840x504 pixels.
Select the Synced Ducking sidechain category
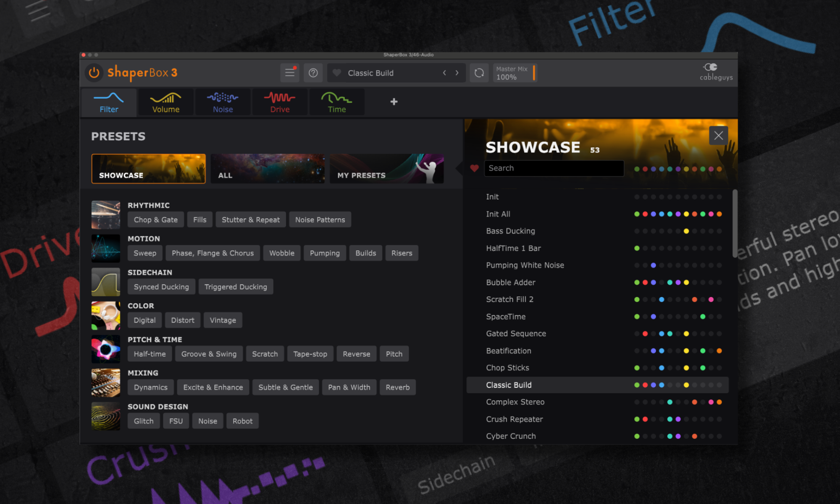161,286
